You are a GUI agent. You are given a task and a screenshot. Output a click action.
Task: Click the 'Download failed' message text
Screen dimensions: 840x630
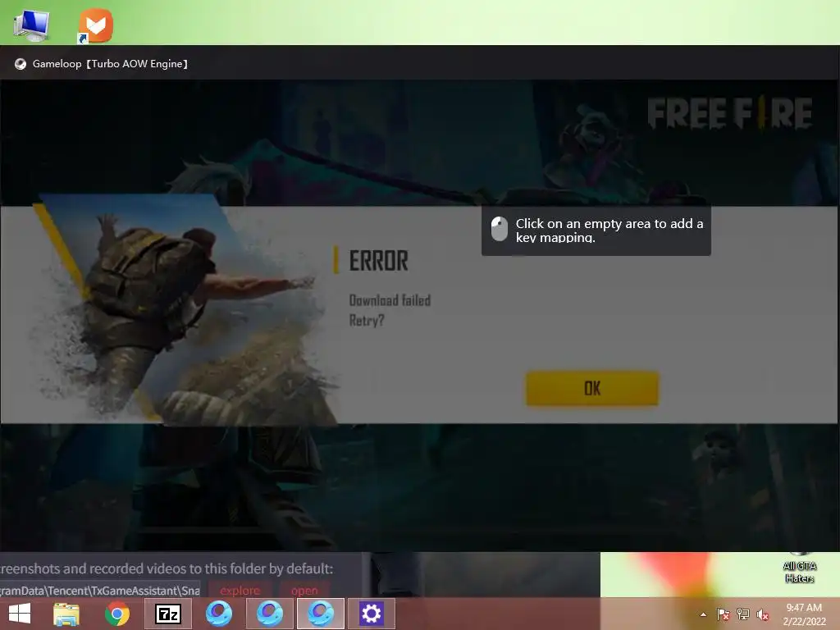pyautogui.click(x=390, y=300)
